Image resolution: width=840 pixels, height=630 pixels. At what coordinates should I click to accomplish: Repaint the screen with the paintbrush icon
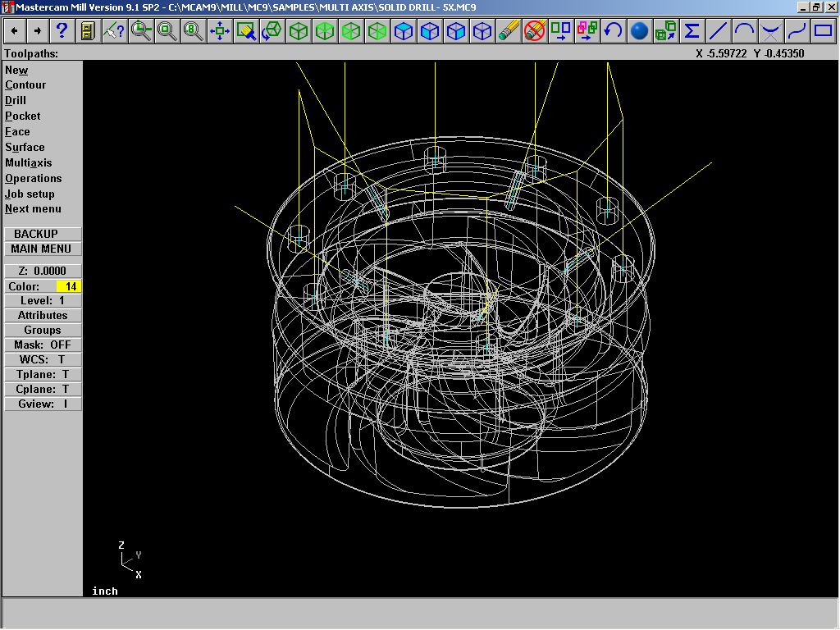coord(246,30)
